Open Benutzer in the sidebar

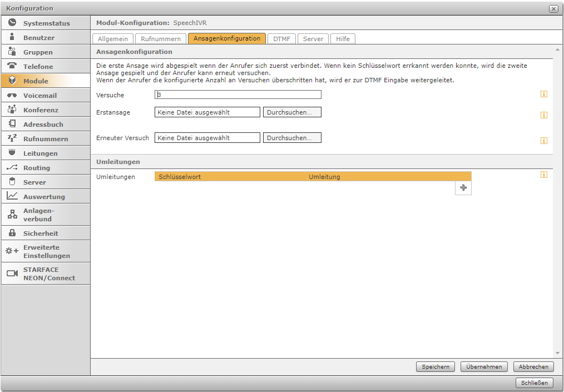tap(46, 37)
